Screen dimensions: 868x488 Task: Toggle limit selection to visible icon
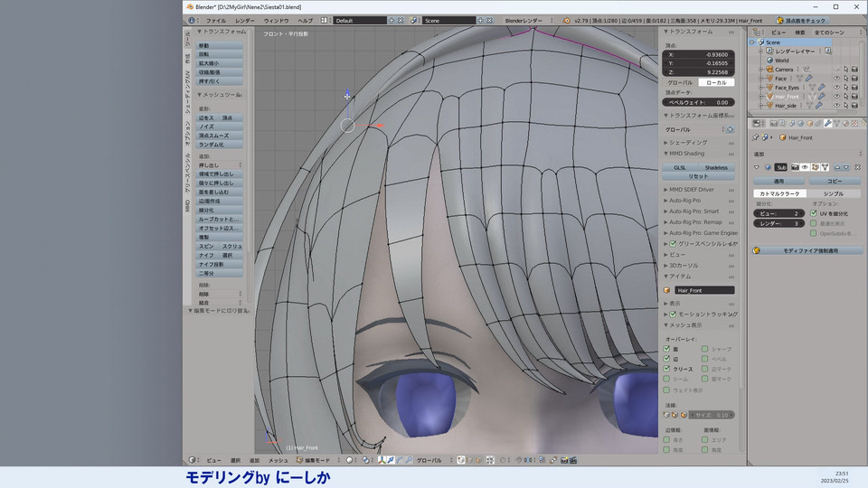coord(490,460)
